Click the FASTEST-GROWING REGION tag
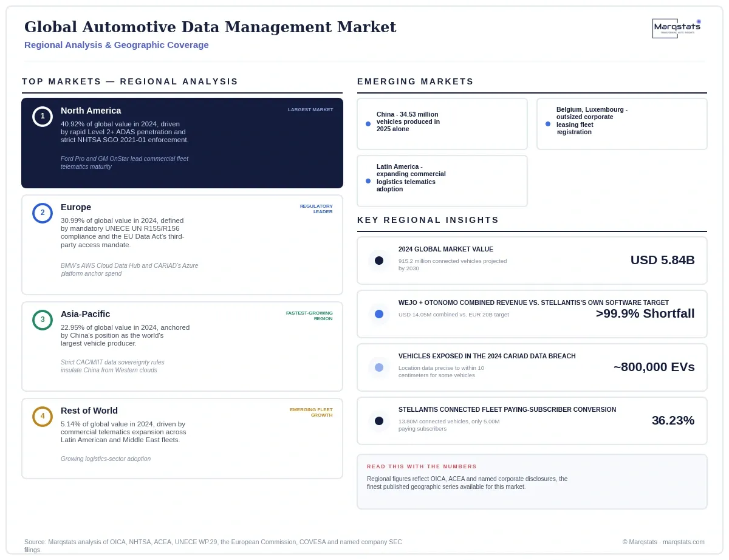 tap(309, 316)
